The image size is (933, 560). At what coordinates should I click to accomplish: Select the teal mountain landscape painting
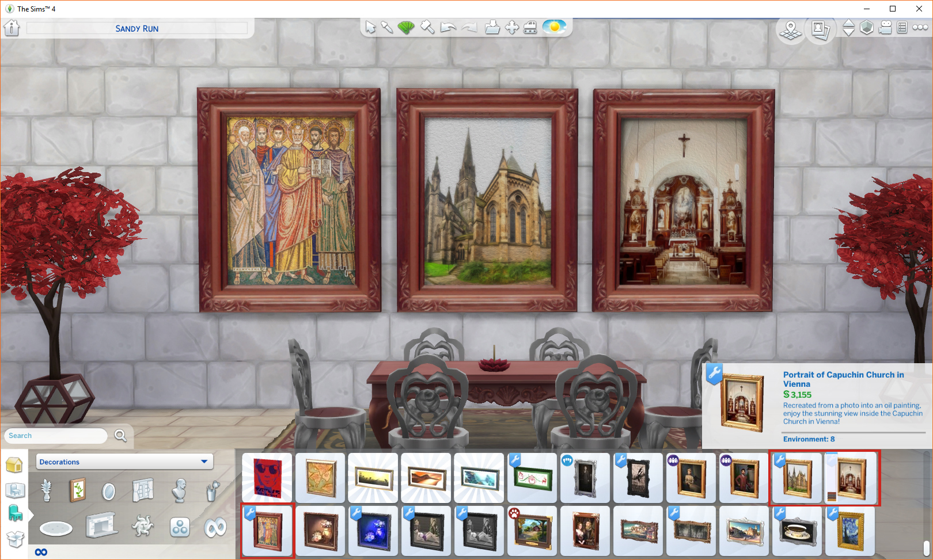479,478
